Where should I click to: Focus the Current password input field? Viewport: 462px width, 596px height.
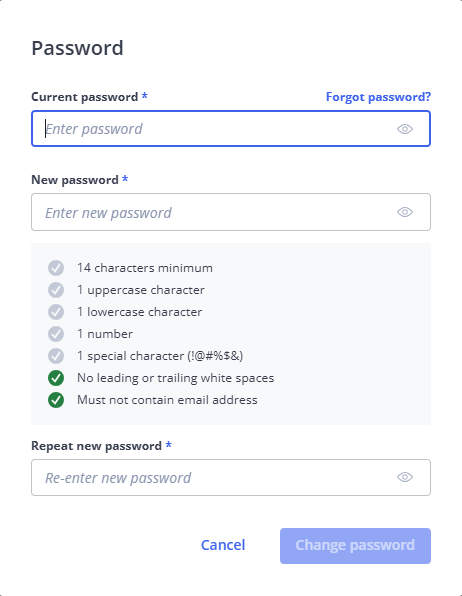click(x=231, y=128)
